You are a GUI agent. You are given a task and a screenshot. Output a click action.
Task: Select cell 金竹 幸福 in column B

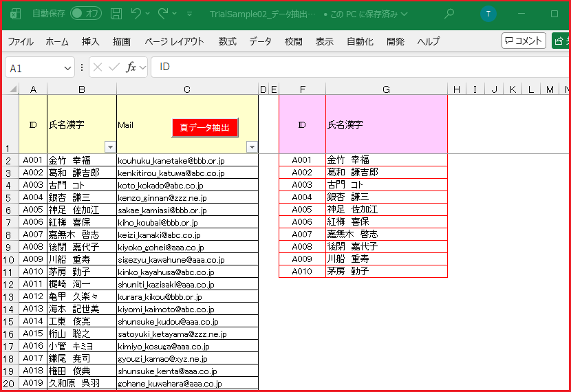click(x=82, y=160)
